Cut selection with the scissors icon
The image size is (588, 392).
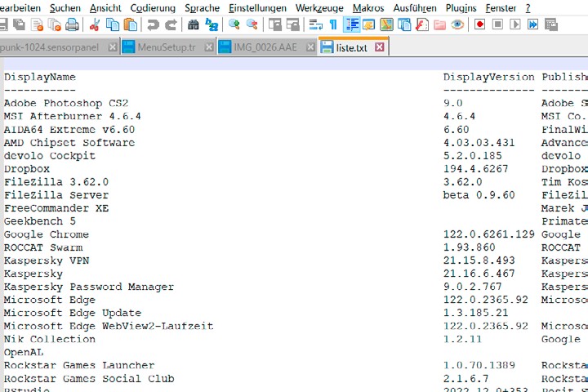pos(94,25)
